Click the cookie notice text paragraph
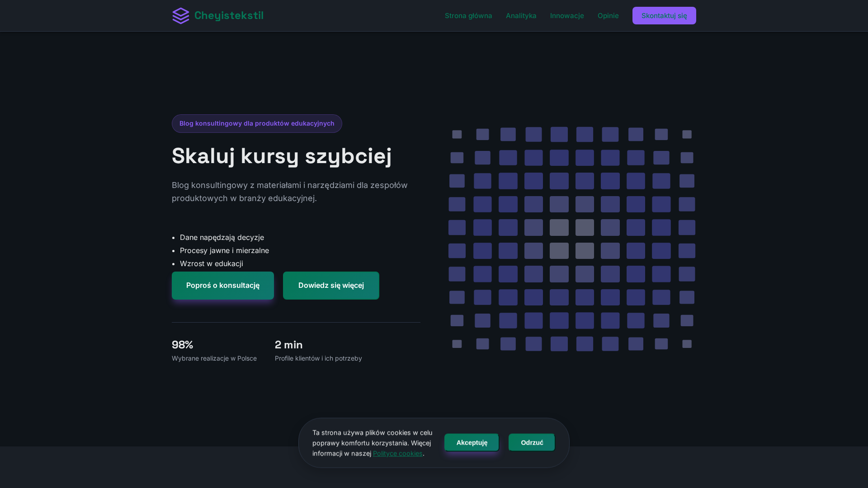 (x=373, y=443)
